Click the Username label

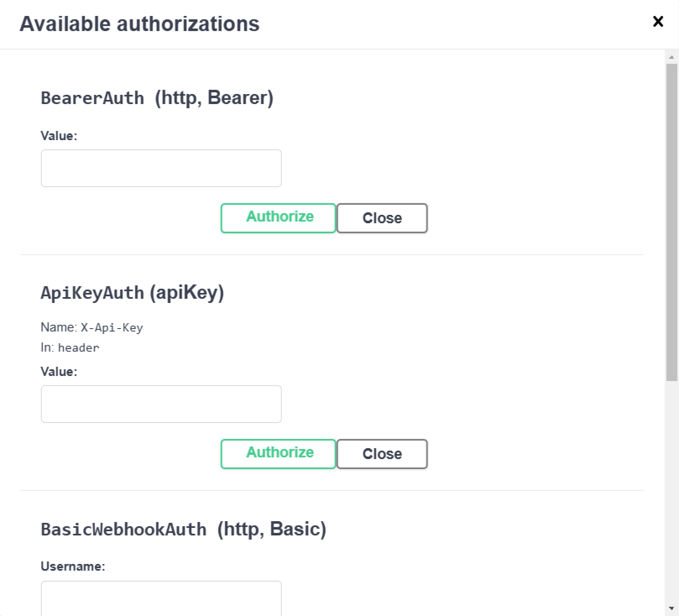[x=73, y=566]
